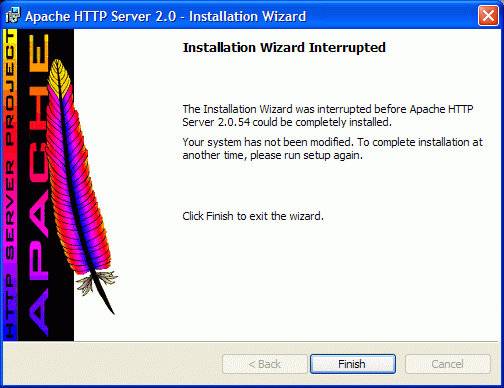Click the 'was interrupted before' message paragraph
This screenshot has height=388, width=504.
(x=328, y=116)
